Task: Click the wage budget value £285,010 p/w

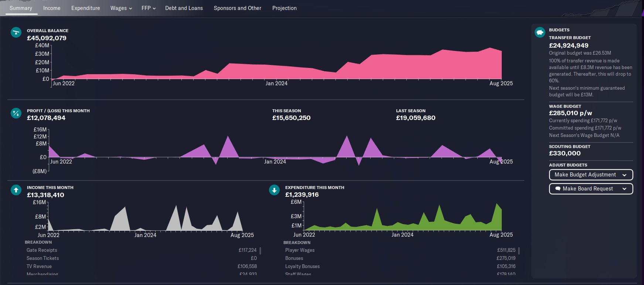Action: coord(570,113)
